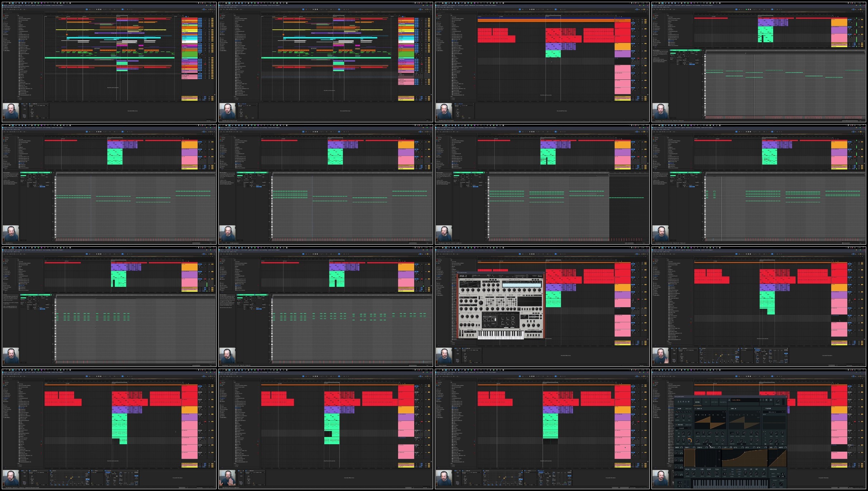Toggle the NOISE oscillator switch in Serum
The width and height of the screenshot is (868, 491).
pyautogui.click(x=676, y=425)
